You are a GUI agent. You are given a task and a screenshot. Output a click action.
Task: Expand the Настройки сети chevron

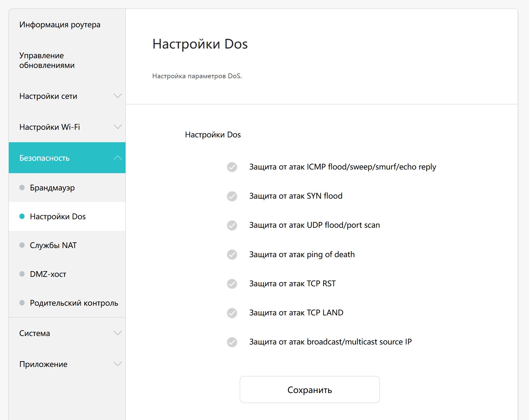pos(118,96)
